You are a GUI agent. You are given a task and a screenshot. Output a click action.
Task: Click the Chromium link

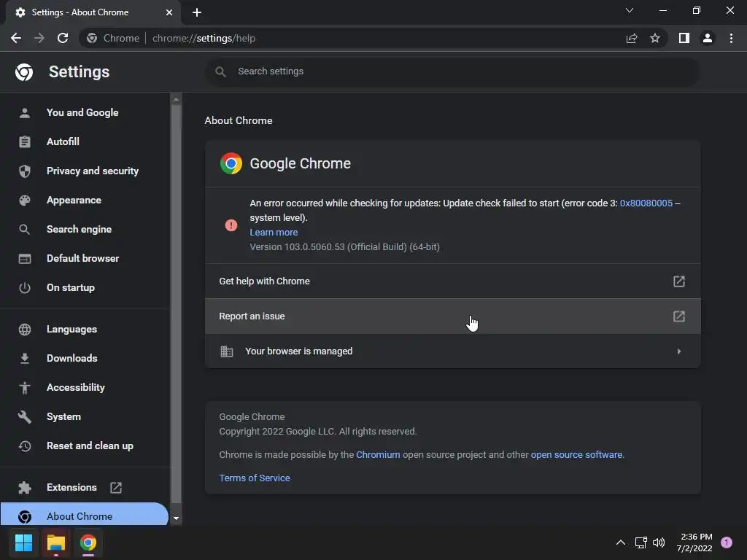click(379, 455)
